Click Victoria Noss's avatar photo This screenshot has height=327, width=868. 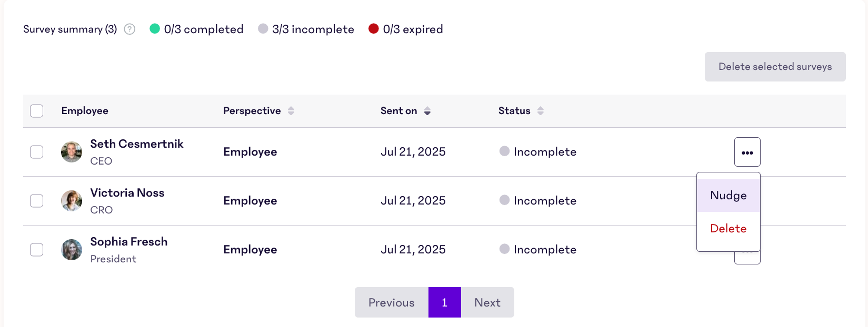(72, 201)
